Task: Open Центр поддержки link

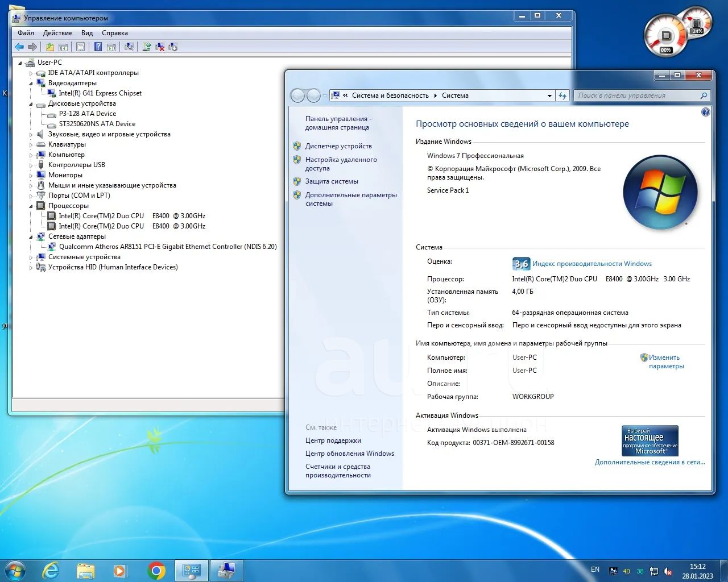Action: pos(333,440)
